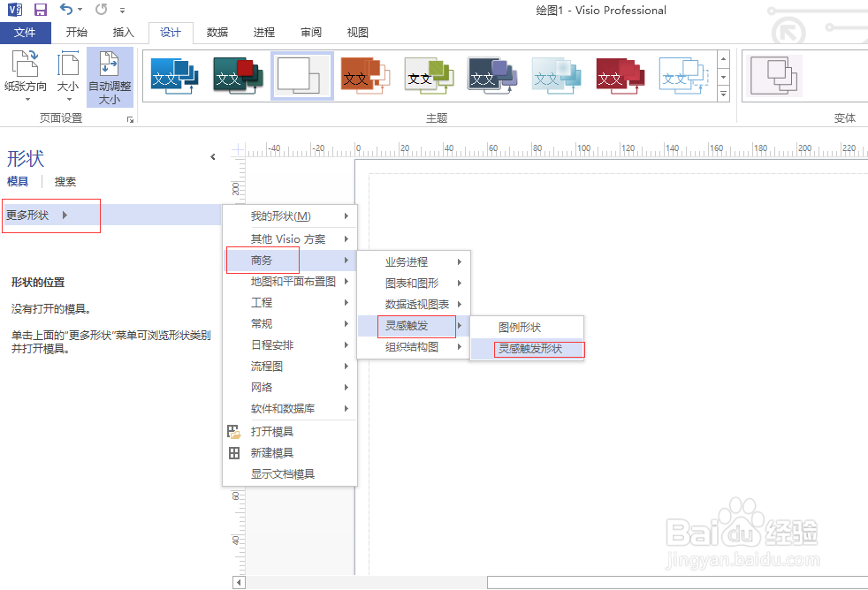Open the 组织结构图 submenu

coord(414,347)
